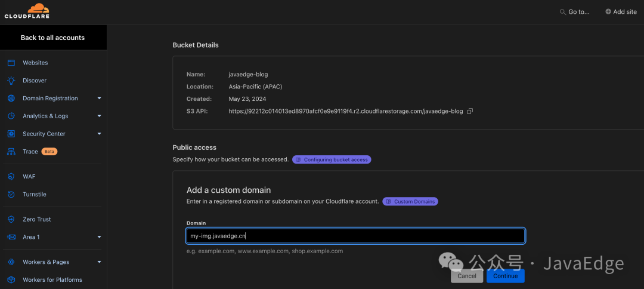
Task: Click the Analytics & Logs chart icon
Action: [x=11, y=116]
